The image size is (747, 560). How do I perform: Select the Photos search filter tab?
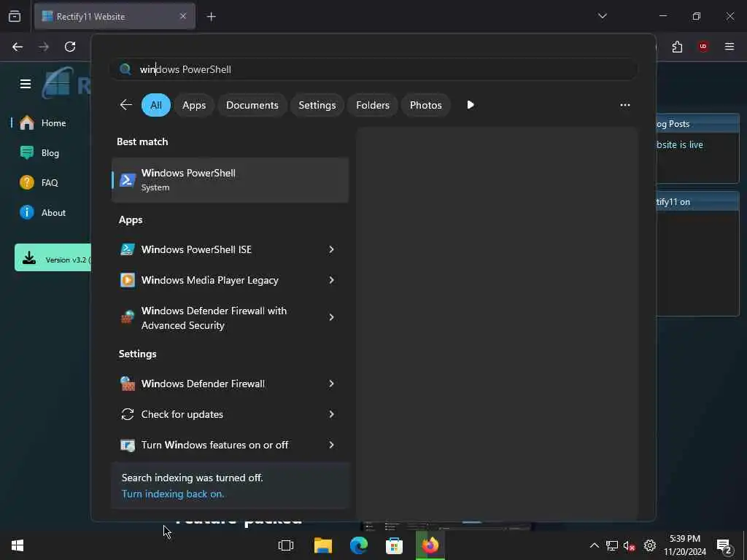pos(425,105)
